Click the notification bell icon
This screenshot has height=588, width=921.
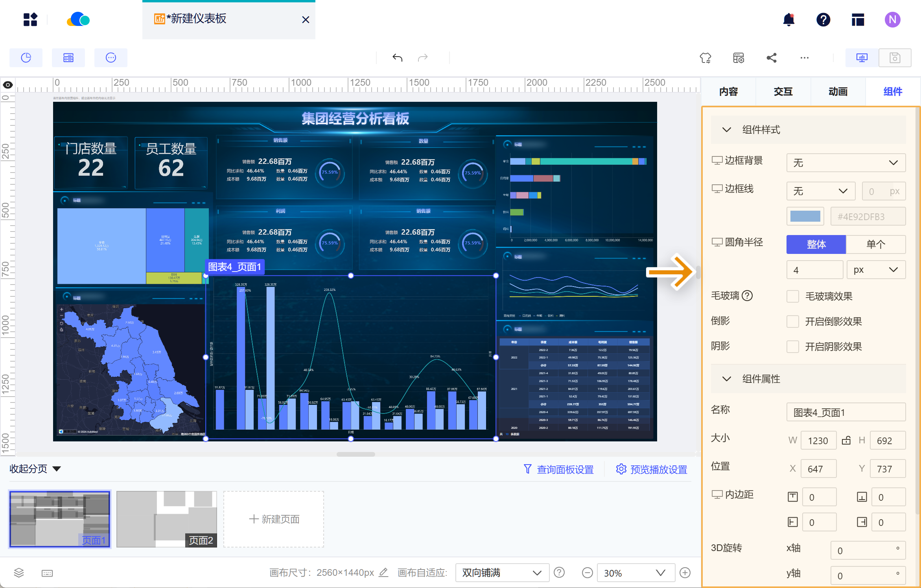pos(788,20)
